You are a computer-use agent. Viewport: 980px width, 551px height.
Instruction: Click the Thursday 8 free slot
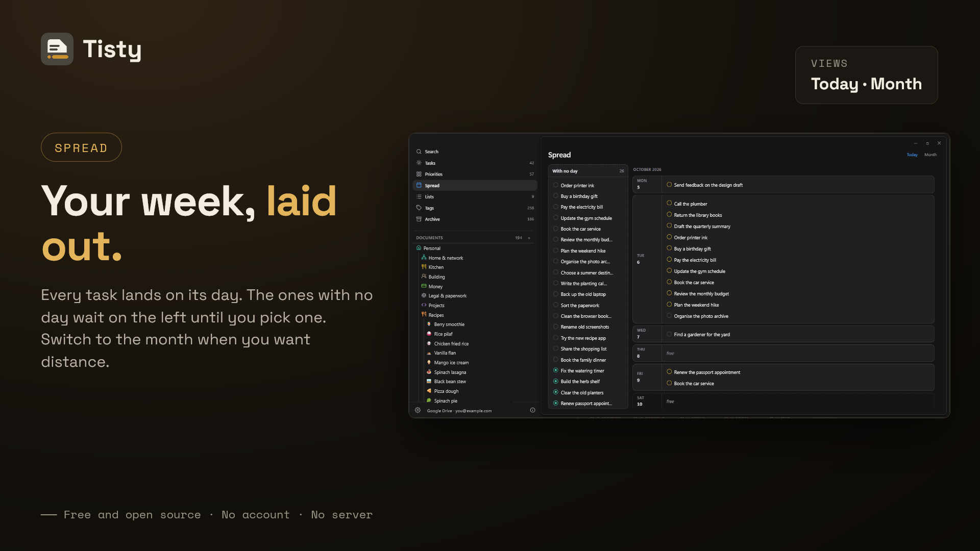pyautogui.click(x=798, y=353)
